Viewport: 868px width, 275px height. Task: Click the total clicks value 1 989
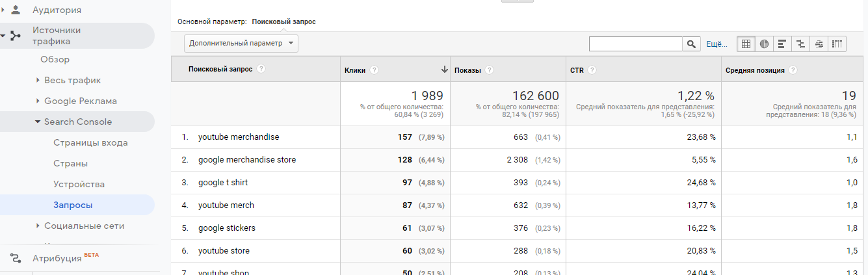coord(427,96)
